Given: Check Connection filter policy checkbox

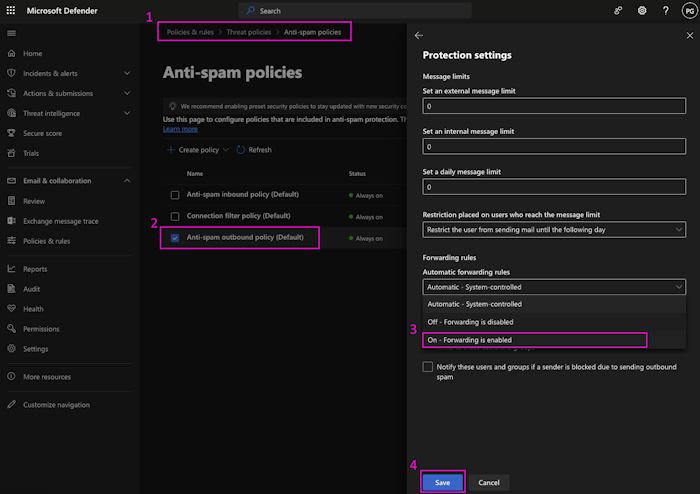Looking at the screenshot, I should pyautogui.click(x=175, y=216).
